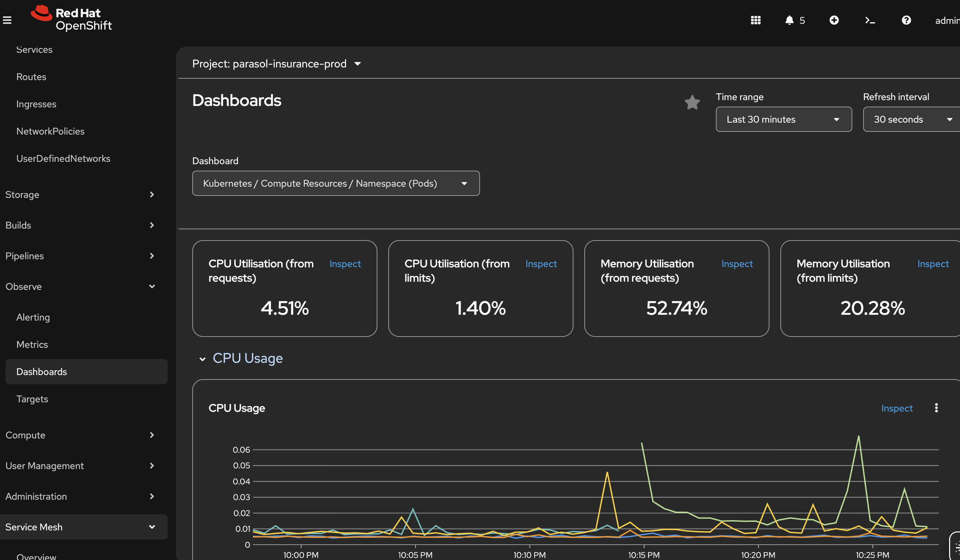Open the Project parasol-insurance-prod selector
960x560 pixels.
(x=276, y=64)
